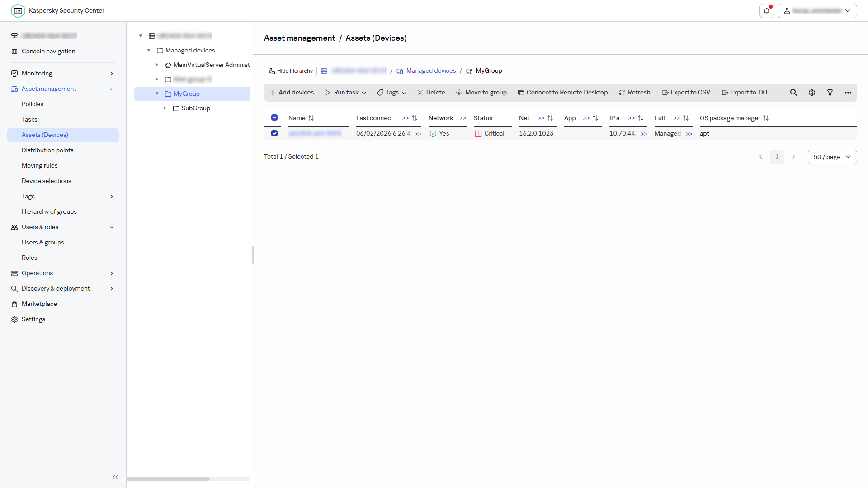The image size is (868, 488).
Task: Go to previous page arrow
Action: pyautogui.click(x=761, y=157)
